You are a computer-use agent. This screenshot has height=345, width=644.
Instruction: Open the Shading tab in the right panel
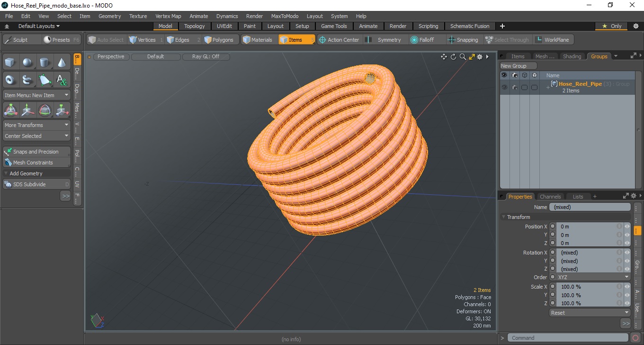(572, 56)
